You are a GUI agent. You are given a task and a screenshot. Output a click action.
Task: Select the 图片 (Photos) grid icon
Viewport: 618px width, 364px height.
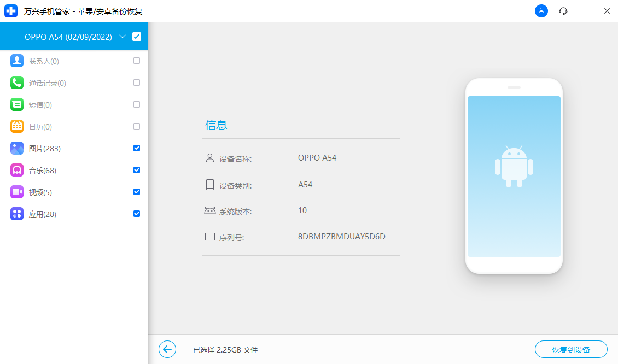click(x=16, y=148)
